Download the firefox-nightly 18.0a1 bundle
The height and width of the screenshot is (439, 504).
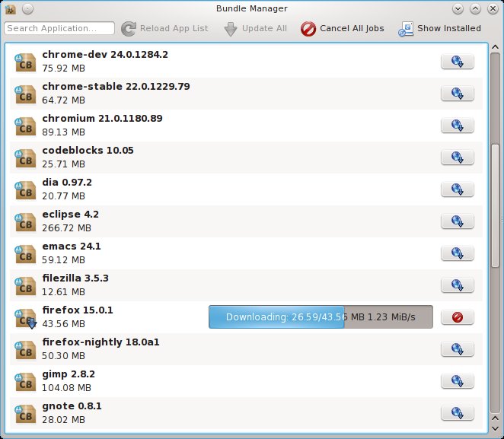(x=457, y=349)
